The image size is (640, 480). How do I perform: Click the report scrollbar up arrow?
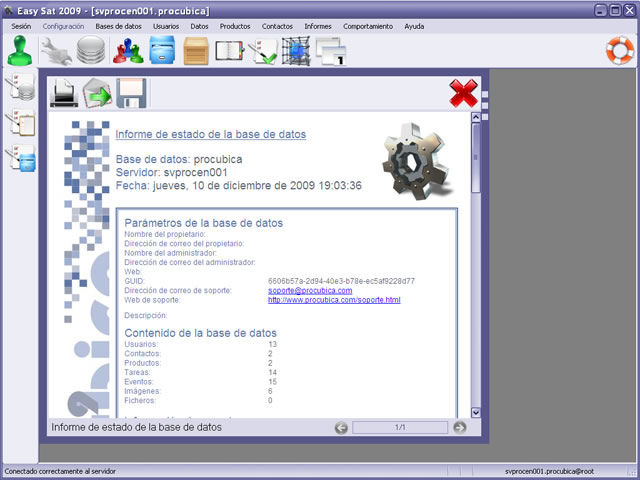pos(476,118)
